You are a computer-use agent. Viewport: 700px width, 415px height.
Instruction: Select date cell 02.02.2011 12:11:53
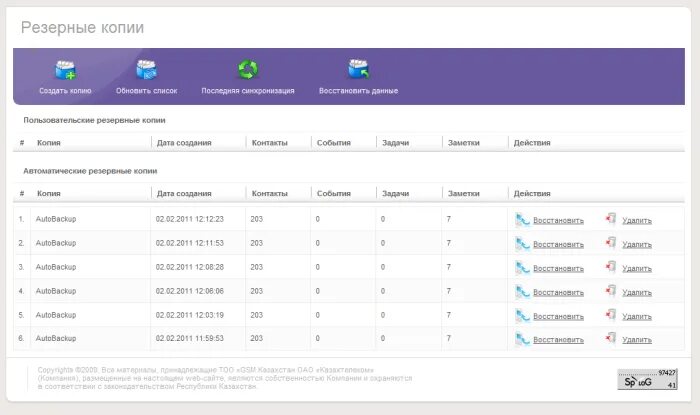[x=190, y=243]
